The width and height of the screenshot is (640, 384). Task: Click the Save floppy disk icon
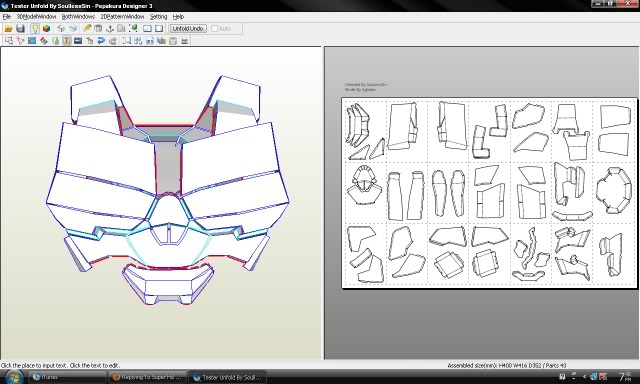(x=20, y=29)
